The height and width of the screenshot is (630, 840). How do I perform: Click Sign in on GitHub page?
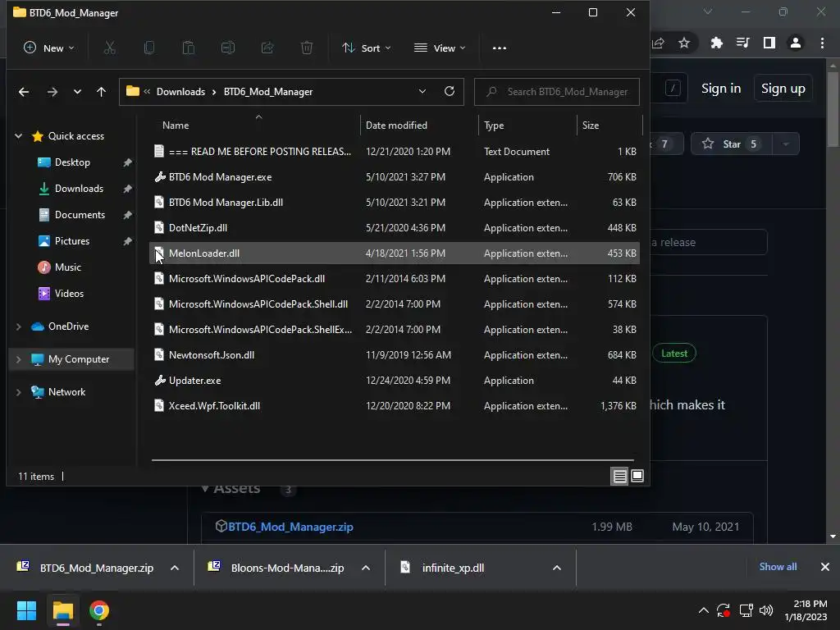click(x=721, y=89)
